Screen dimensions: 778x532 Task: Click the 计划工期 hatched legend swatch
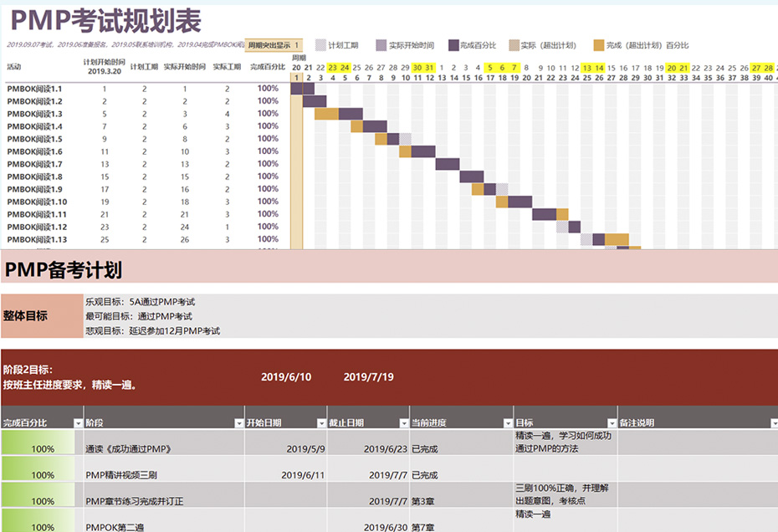320,45
